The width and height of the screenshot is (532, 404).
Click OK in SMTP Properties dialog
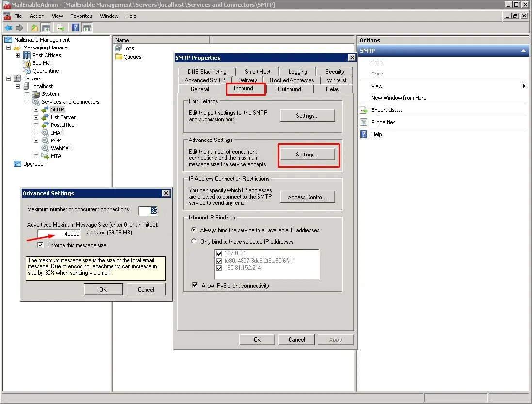(257, 340)
